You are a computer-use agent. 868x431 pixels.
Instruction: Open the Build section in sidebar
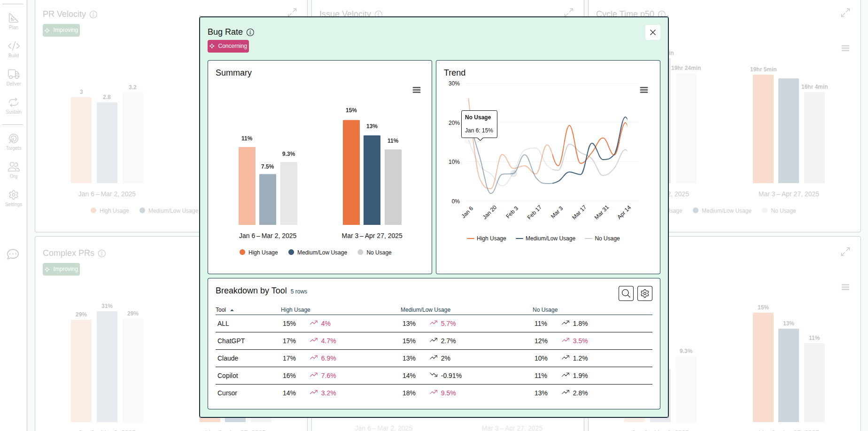coord(13,49)
